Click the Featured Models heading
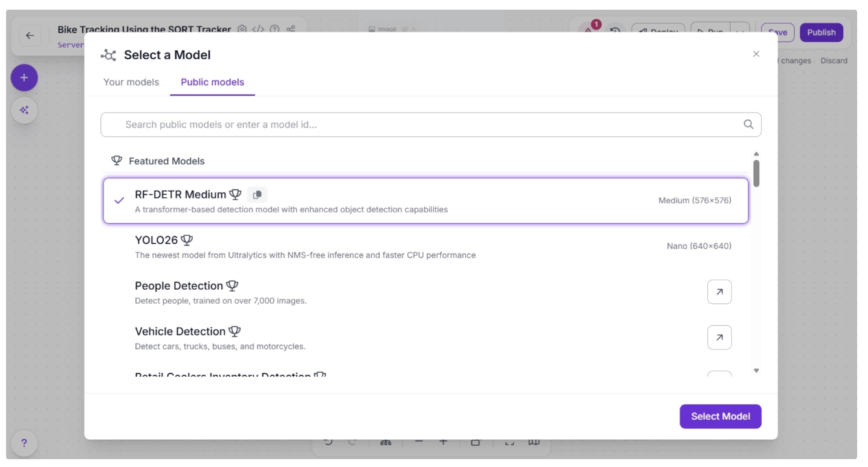This screenshot has width=868, height=467. pyautogui.click(x=166, y=161)
